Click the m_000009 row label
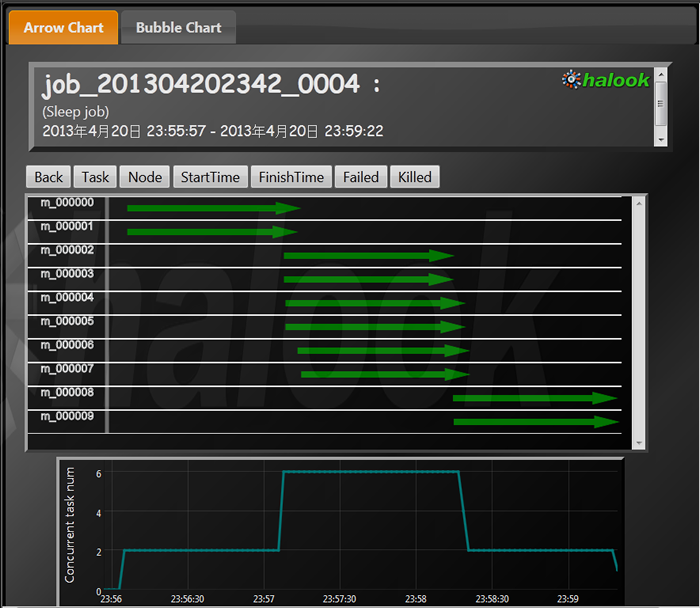The image size is (700, 608). coord(67,416)
